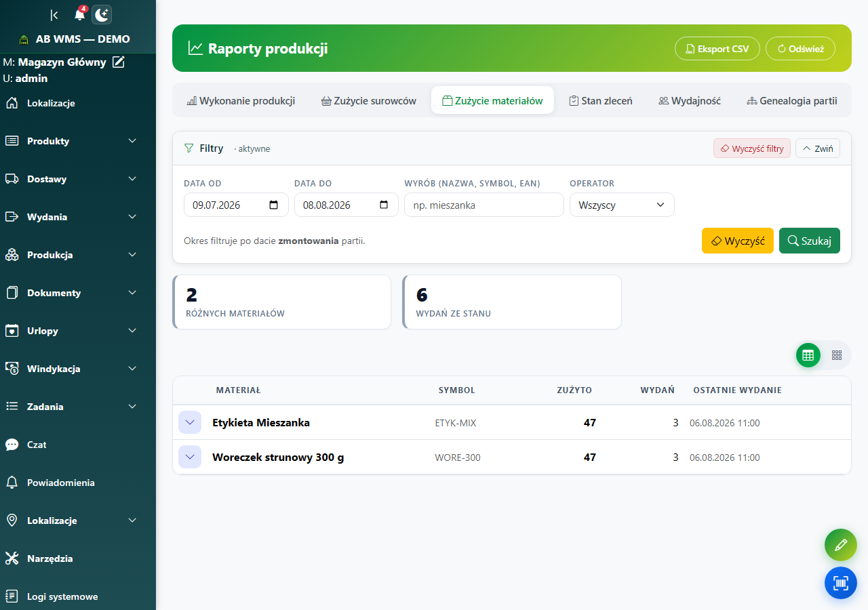Switch to table view with the green grid icon
This screenshot has width=868, height=610.
point(808,355)
